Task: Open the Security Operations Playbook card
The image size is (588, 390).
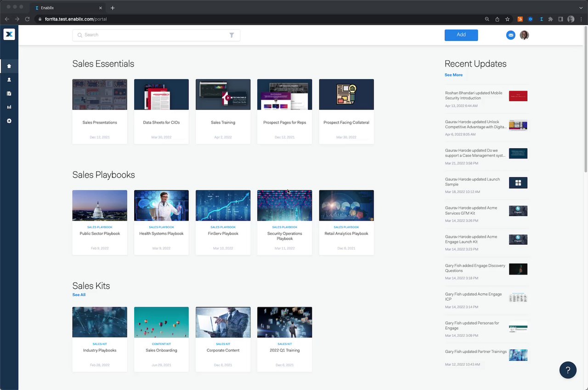Action: click(x=284, y=223)
